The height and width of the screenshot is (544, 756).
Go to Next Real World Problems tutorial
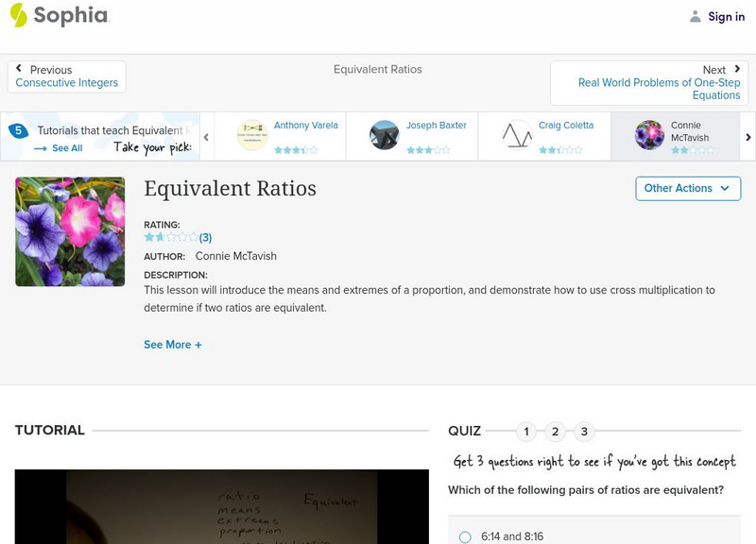649,82
